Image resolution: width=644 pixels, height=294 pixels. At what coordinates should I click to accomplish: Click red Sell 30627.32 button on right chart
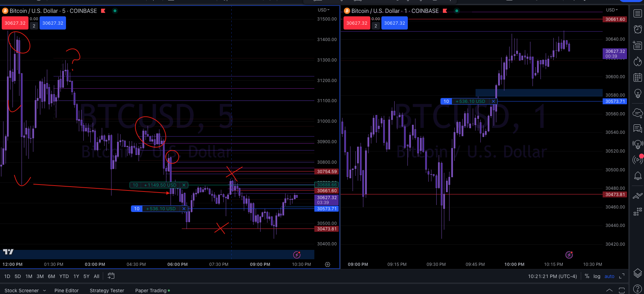coord(357,23)
